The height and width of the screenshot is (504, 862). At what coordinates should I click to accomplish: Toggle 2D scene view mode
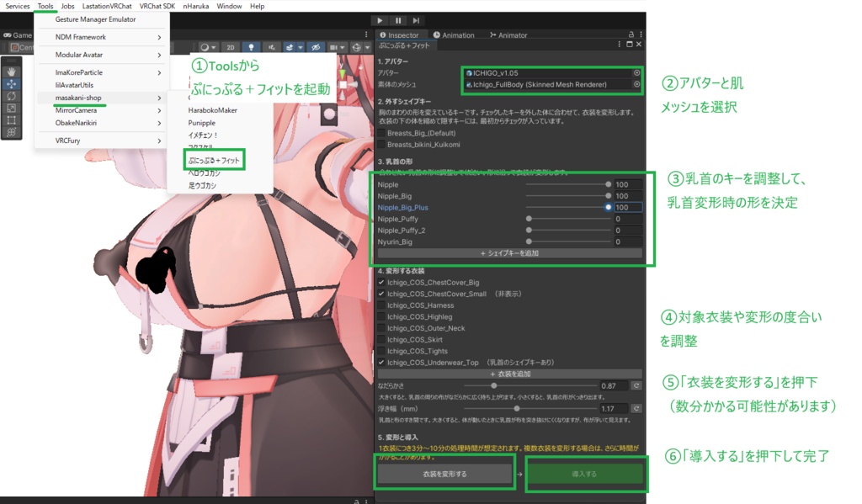[231, 47]
